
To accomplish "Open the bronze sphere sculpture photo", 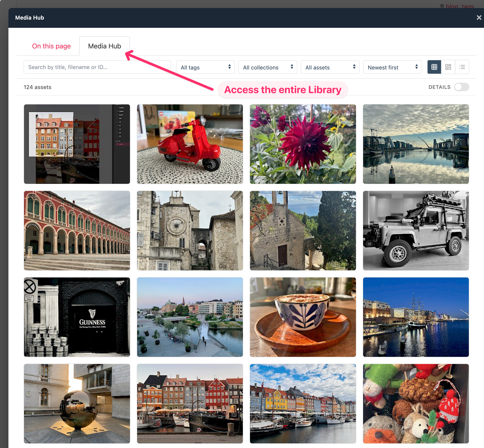I will pyautogui.click(x=77, y=403).
